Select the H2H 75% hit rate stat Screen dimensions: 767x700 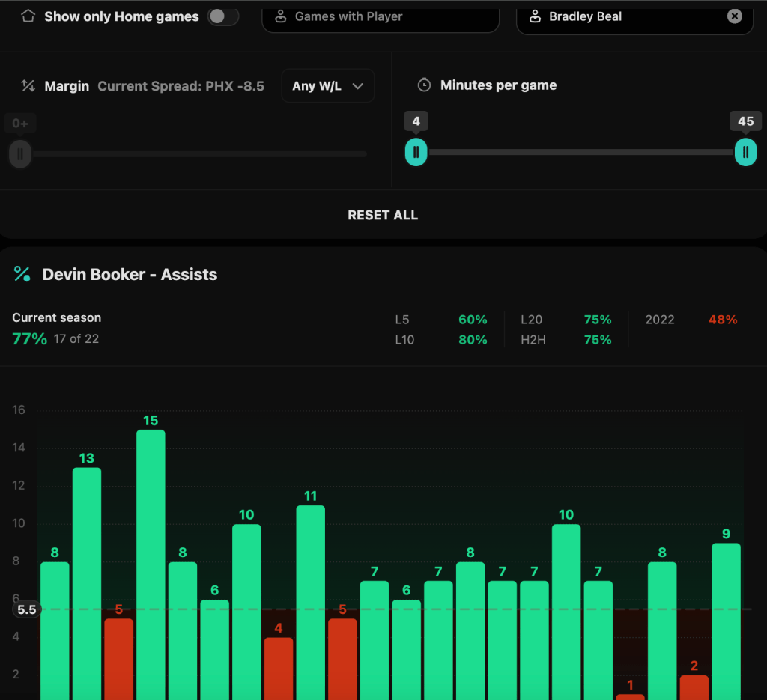tap(566, 340)
